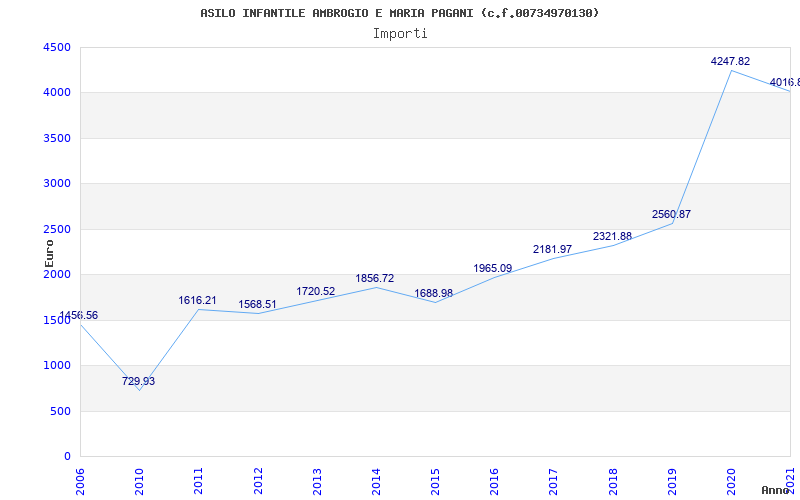Screen dimensions: 800x500
Task: Click the 1000 y-axis tick label
Action: (57, 365)
